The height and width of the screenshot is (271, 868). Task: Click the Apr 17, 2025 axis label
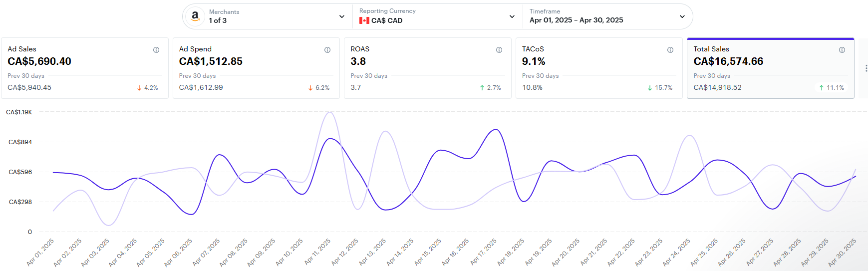pos(484,252)
